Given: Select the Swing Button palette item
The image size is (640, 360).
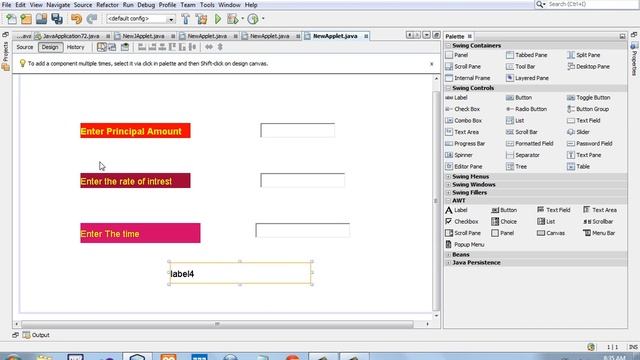Looking at the screenshot, I should [519, 98].
